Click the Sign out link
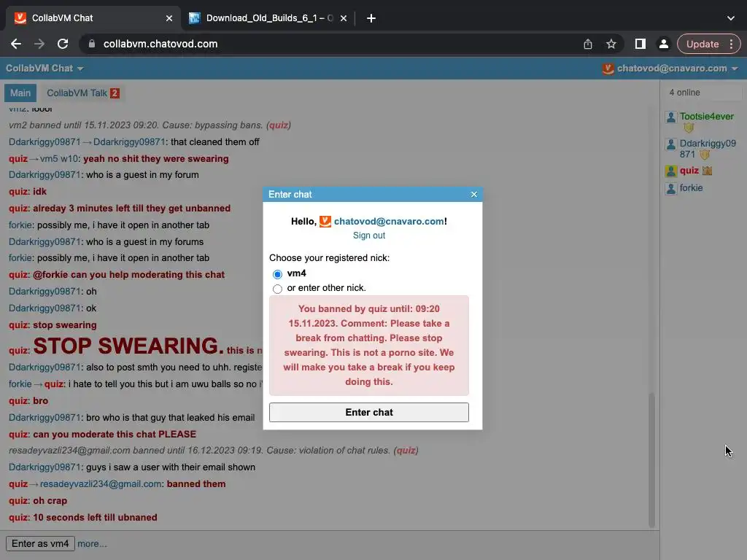 [368, 236]
